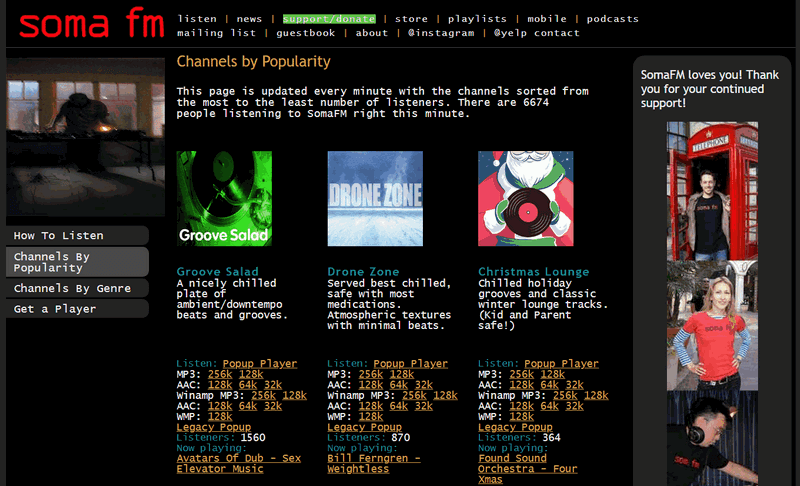This screenshot has height=486, width=800.
Task: Visit the @instagram link
Action: tap(441, 33)
